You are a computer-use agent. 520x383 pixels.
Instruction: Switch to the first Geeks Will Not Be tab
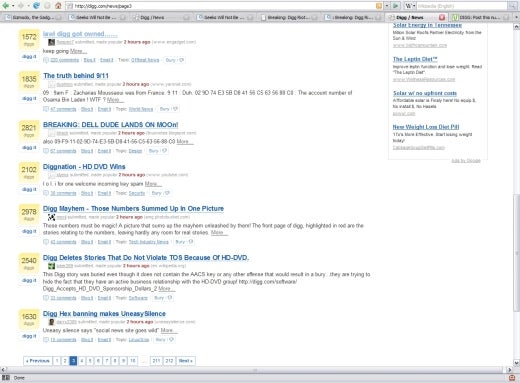pos(96,17)
